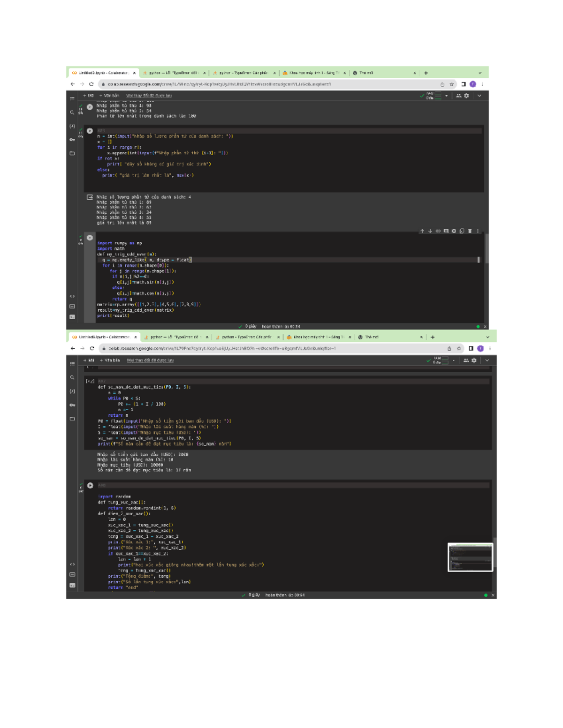
Task: Click the screenshot thumbnail preview in lower window
Action: tap(470, 557)
